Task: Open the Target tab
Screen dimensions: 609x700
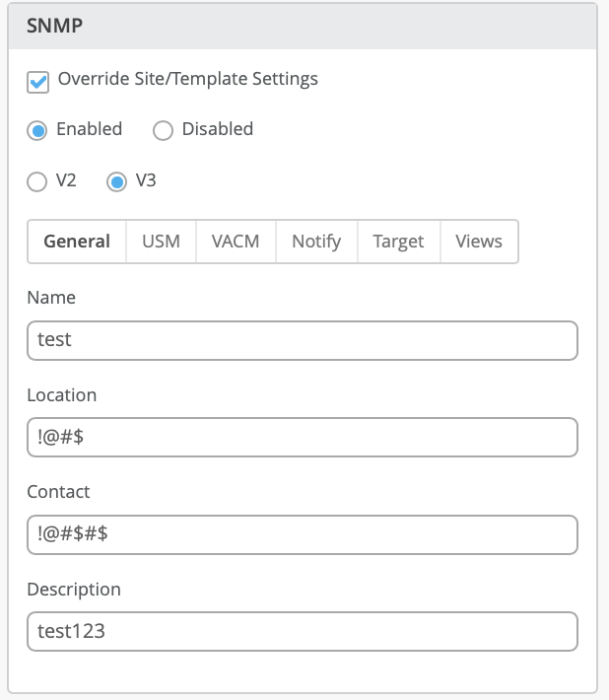Action: click(x=398, y=242)
